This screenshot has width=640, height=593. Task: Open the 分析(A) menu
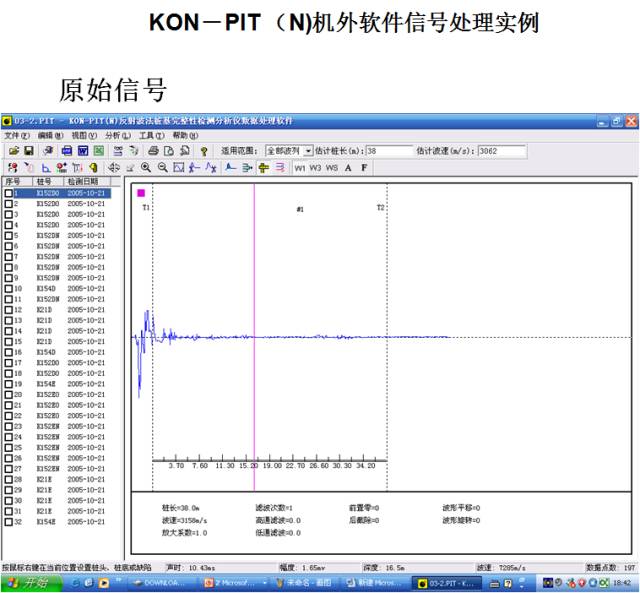click(x=118, y=135)
